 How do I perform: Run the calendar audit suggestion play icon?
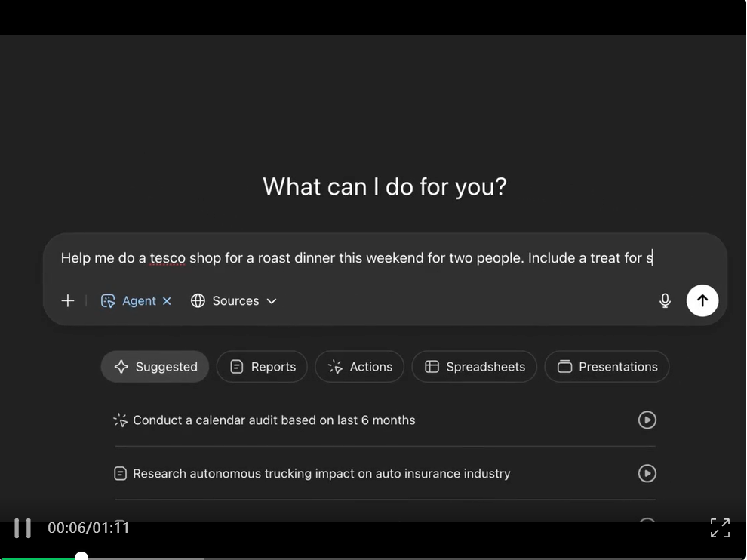647,420
